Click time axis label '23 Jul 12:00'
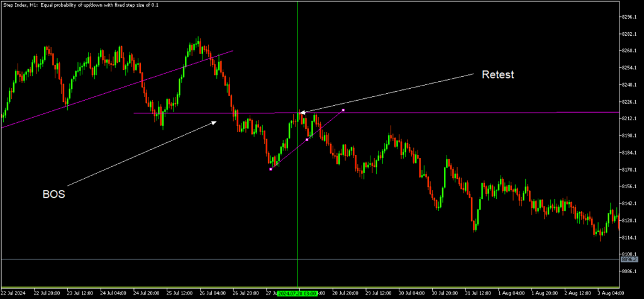 tap(80, 294)
